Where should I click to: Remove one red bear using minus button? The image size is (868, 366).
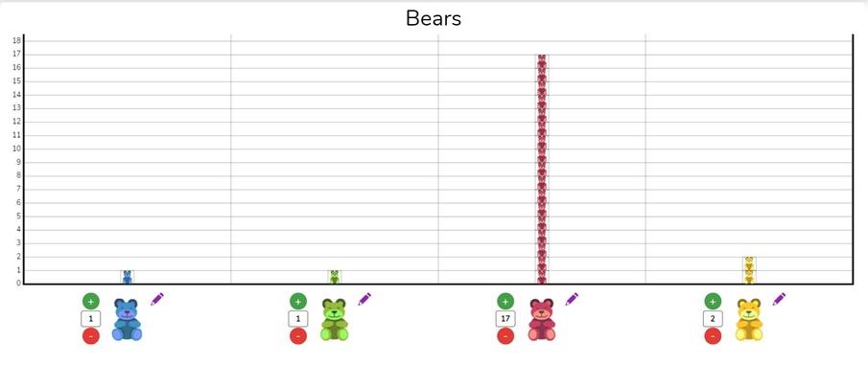pos(505,335)
